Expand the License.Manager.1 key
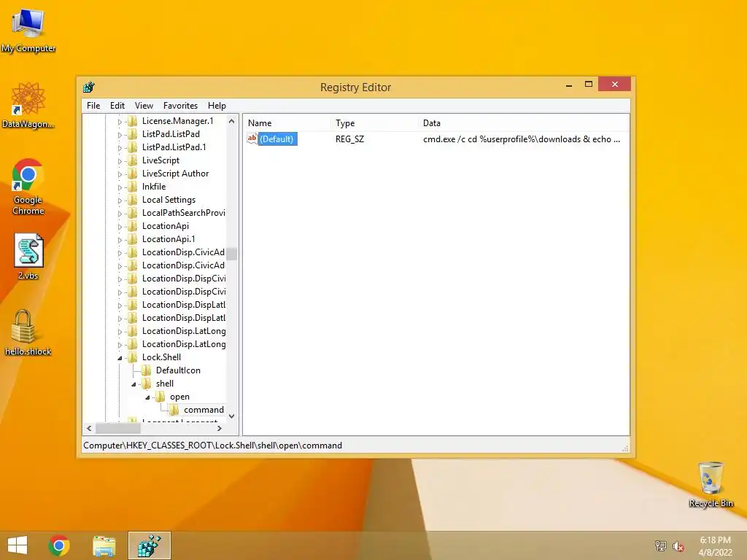 pos(120,122)
